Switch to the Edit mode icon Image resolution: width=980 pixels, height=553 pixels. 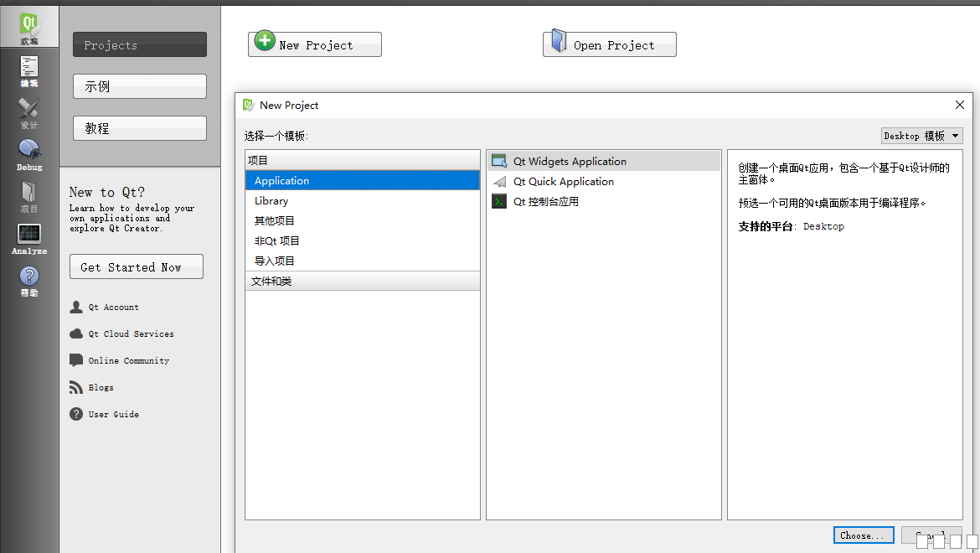29,71
